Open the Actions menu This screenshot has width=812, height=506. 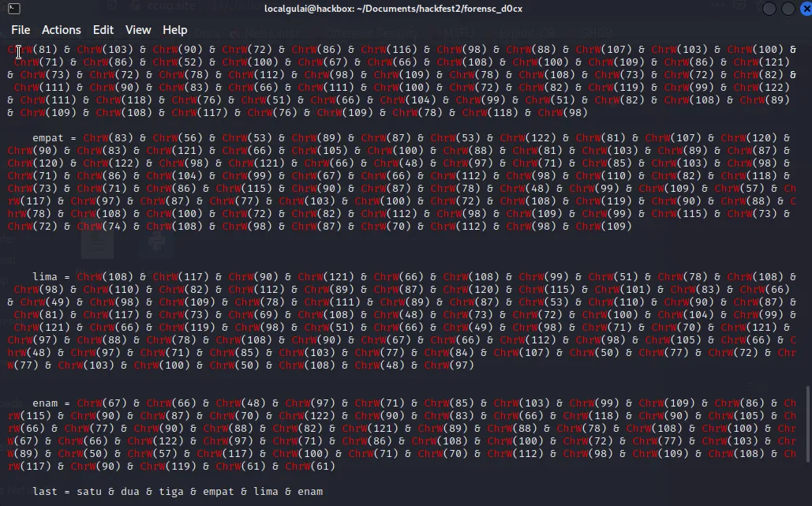[x=61, y=30]
